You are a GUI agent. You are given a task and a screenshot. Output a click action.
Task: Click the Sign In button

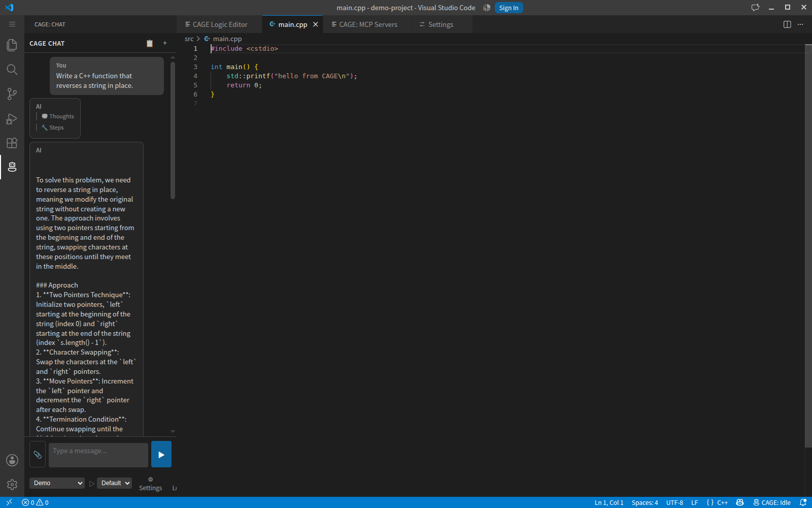(509, 8)
